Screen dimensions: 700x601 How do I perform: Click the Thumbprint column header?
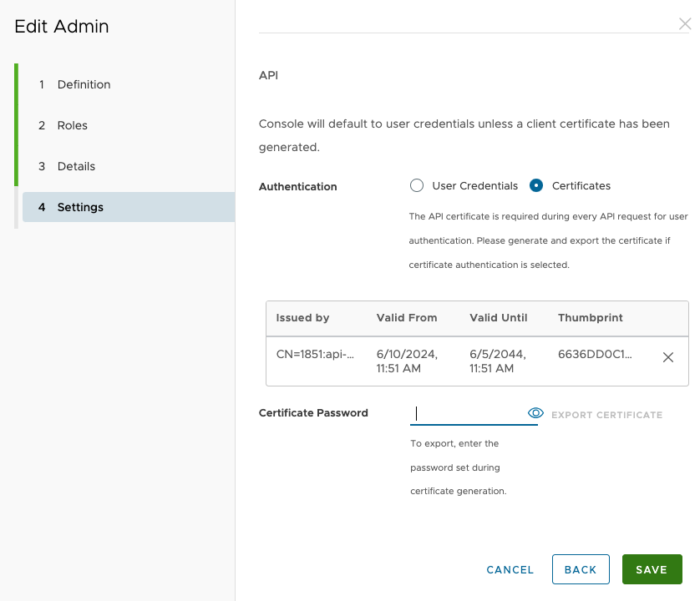click(x=590, y=318)
